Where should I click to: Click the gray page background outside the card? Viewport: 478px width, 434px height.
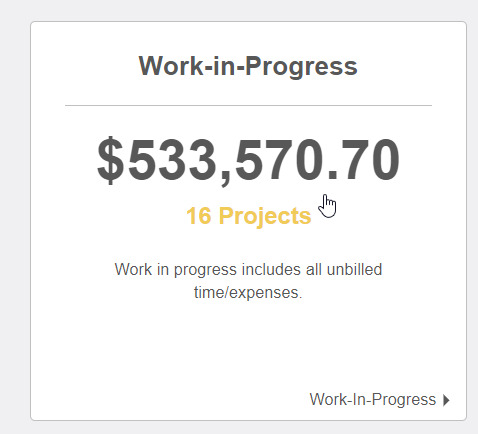click(13, 217)
